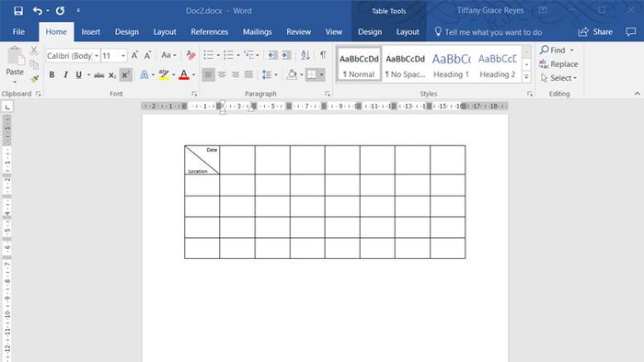Screen dimensions: 644x362
Task: Open the Review tab
Action: (x=299, y=32)
